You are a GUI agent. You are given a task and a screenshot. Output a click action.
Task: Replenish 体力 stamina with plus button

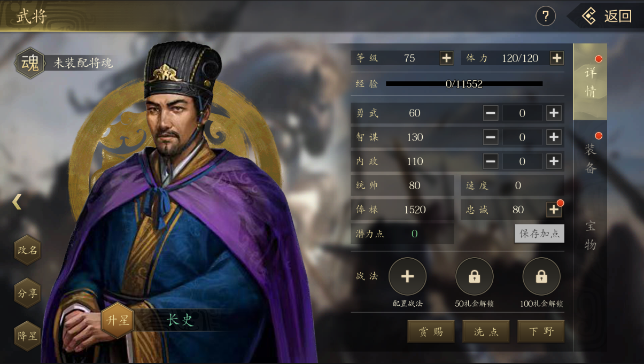[556, 58]
